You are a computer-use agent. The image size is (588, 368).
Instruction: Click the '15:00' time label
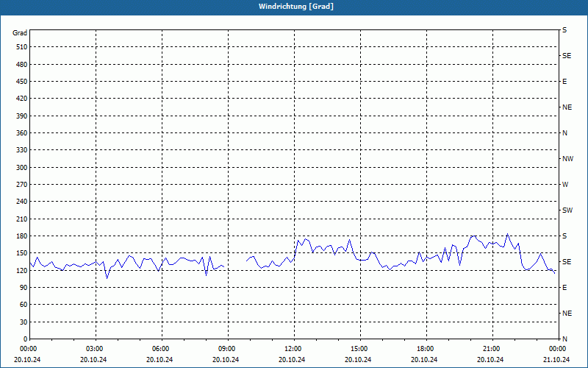[x=361, y=349]
